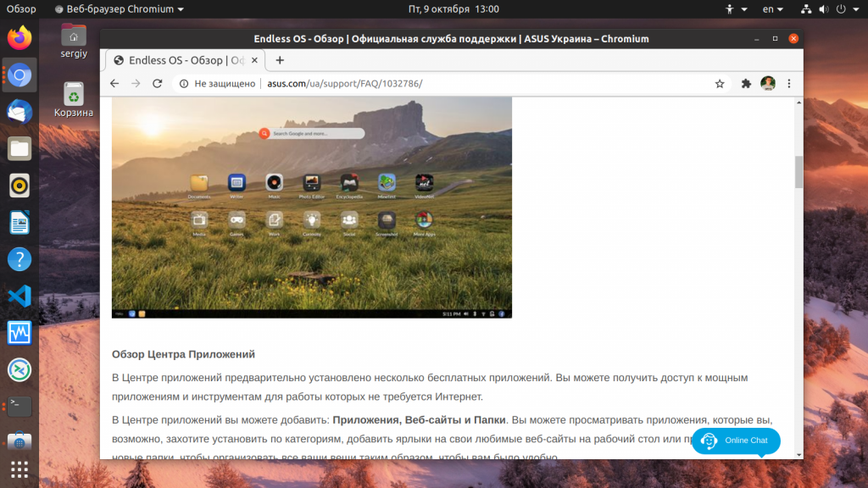
Task: Open Thunderbird mail from the dock
Action: pyautogui.click(x=19, y=112)
